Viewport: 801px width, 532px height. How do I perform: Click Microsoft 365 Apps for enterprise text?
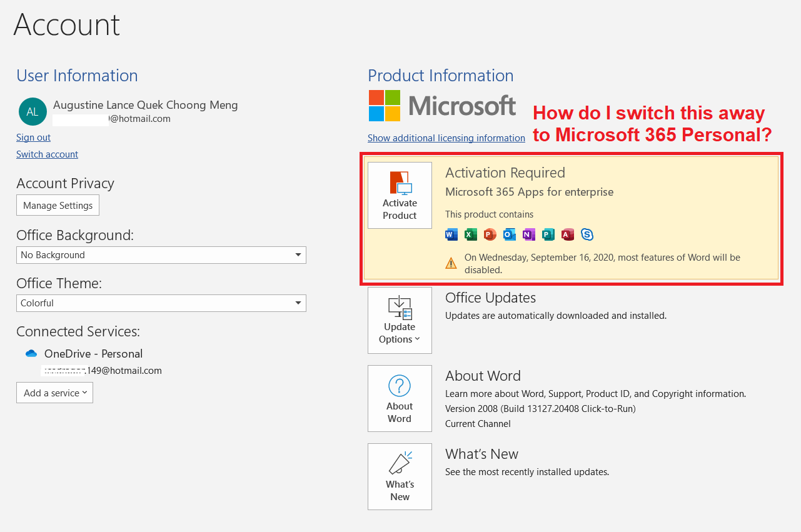pyautogui.click(x=530, y=192)
